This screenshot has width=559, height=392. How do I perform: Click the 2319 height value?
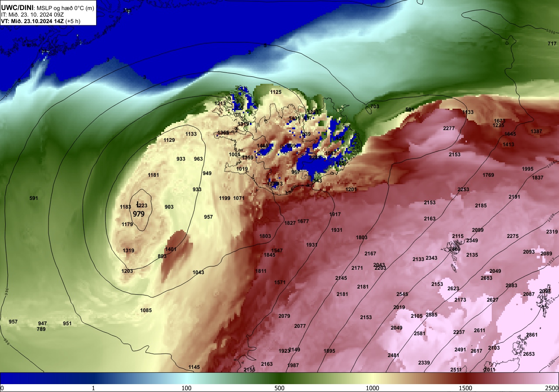click(x=552, y=232)
